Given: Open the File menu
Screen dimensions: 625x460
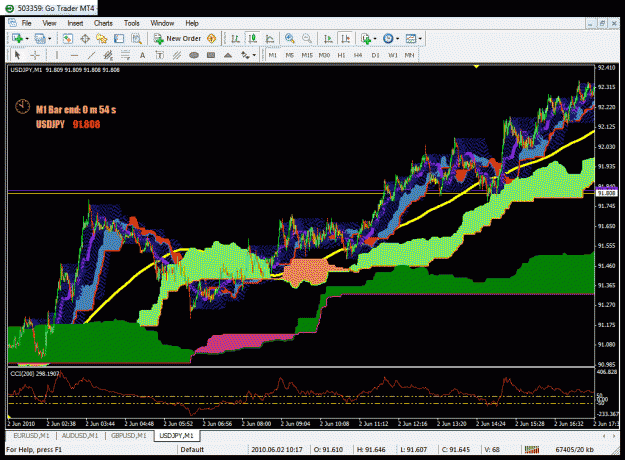Looking at the screenshot, I should pos(26,23).
